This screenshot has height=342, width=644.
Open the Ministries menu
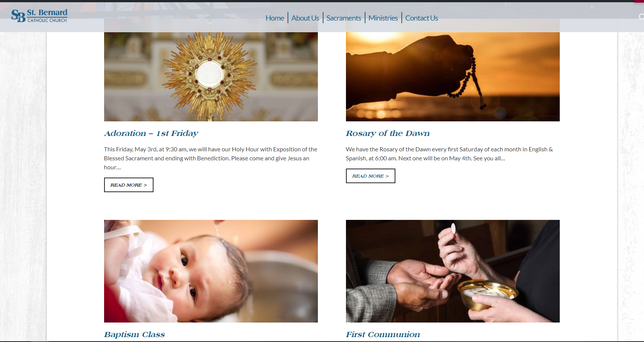click(x=383, y=18)
